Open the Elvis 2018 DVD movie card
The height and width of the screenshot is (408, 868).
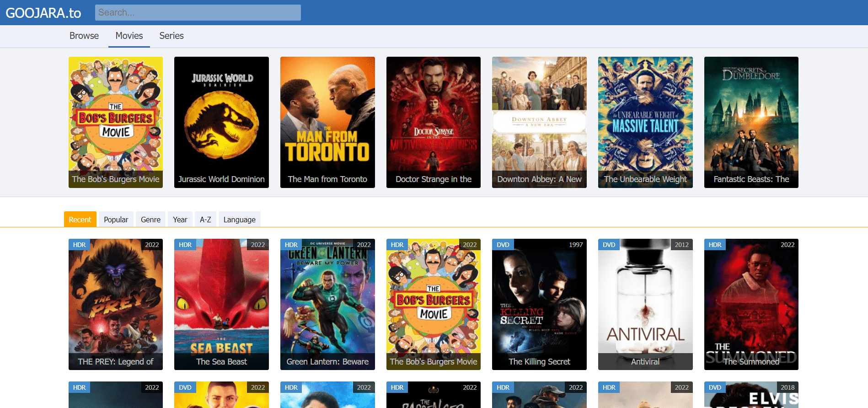point(751,395)
